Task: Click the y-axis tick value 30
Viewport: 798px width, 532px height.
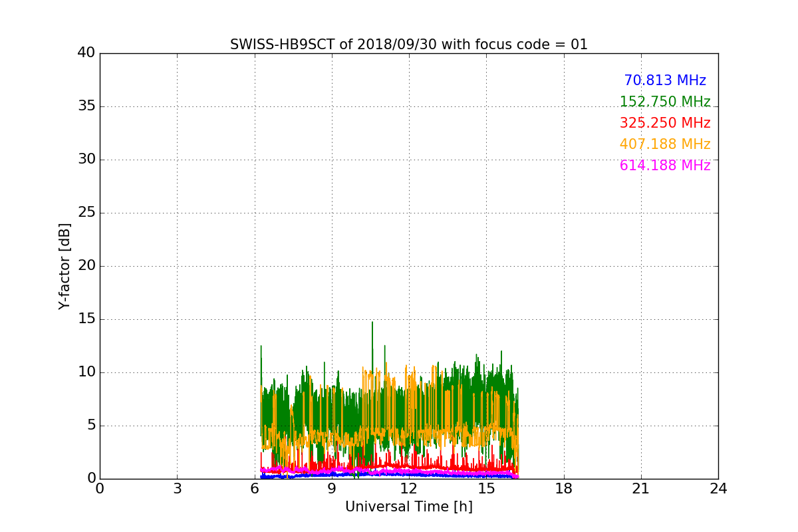Action: pyautogui.click(x=86, y=160)
